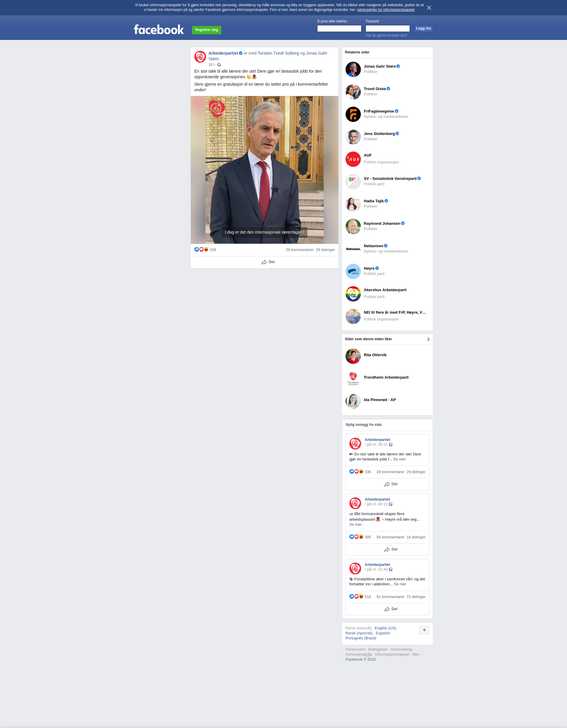This screenshot has width=567, height=728.
Task: Click the Logg inn button
Action: (x=423, y=29)
